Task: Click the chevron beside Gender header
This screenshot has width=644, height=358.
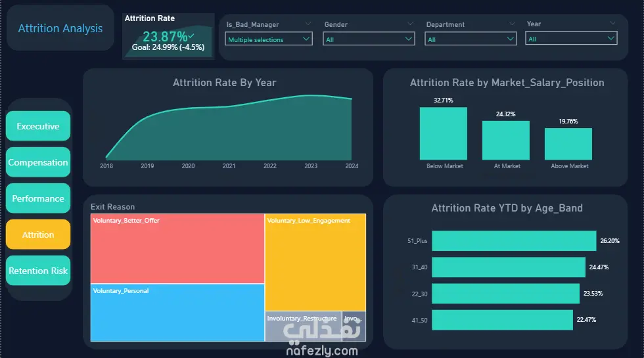Action: 410,24
